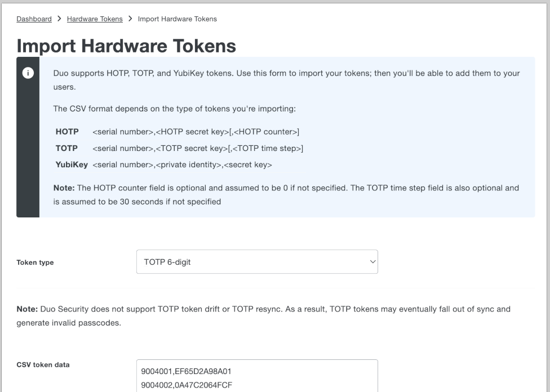Go to the Dashboard breadcrumb link
Image resolution: width=550 pixels, height=392 pixels.
[x=34, y=19]
